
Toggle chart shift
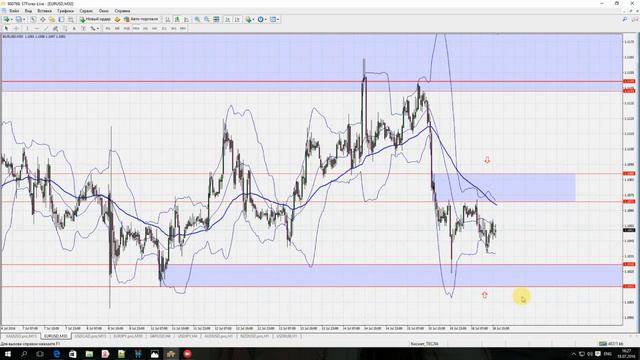[x=237, y=19]
